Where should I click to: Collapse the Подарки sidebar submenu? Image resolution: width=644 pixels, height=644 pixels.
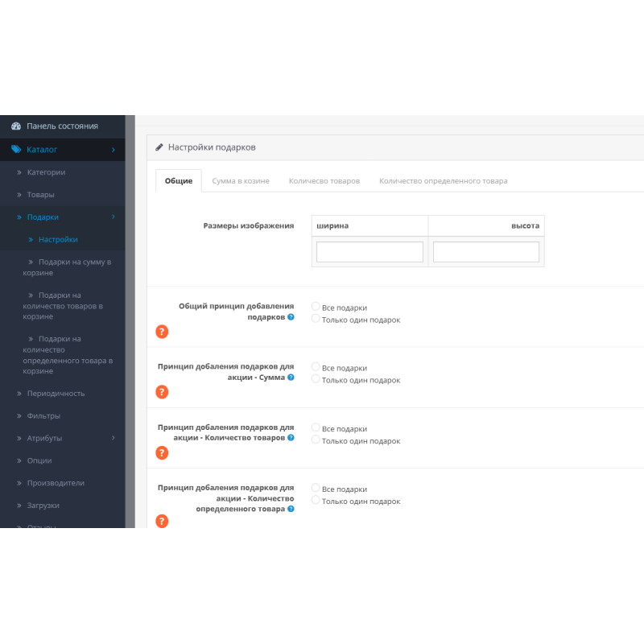click(113, 217)
